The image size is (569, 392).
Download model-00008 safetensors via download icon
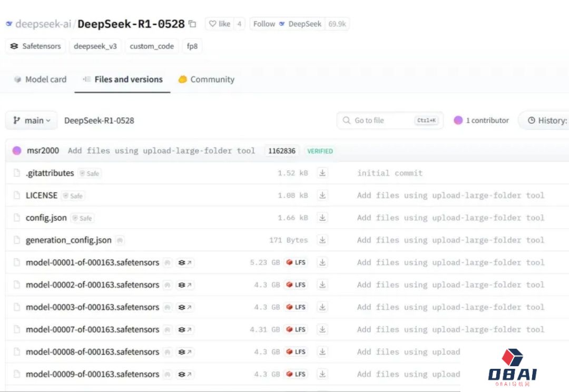[x=322, y=352]
